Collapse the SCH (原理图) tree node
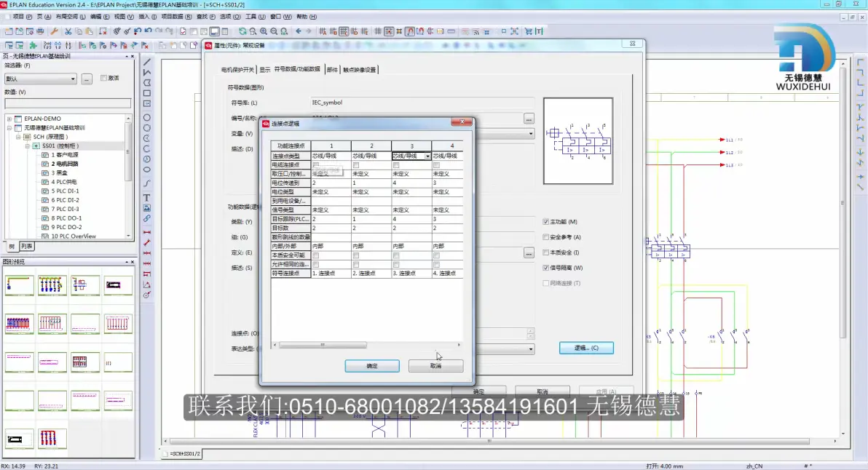Screen dimensions: 868x470 [18, 137]
